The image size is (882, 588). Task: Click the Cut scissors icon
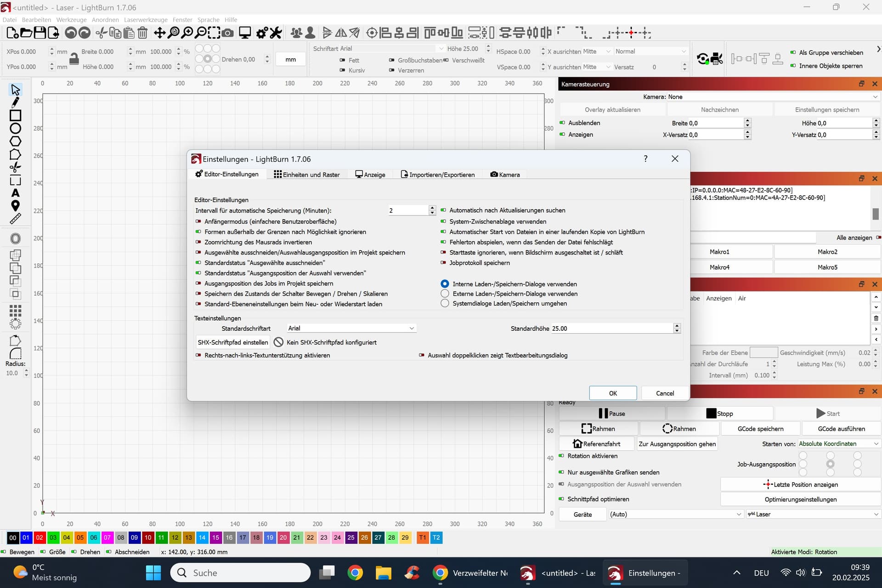(101, 33)
